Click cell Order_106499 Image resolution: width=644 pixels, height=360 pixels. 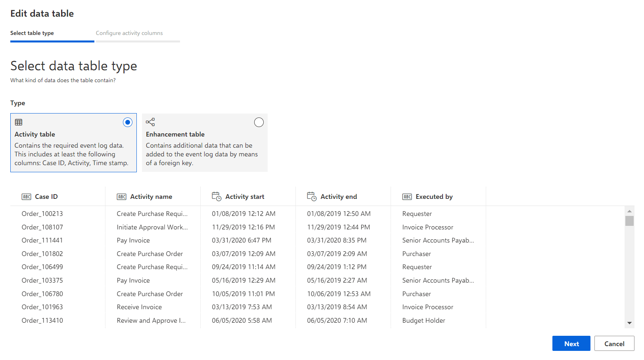pyautogui.click(x=42, y=267)
